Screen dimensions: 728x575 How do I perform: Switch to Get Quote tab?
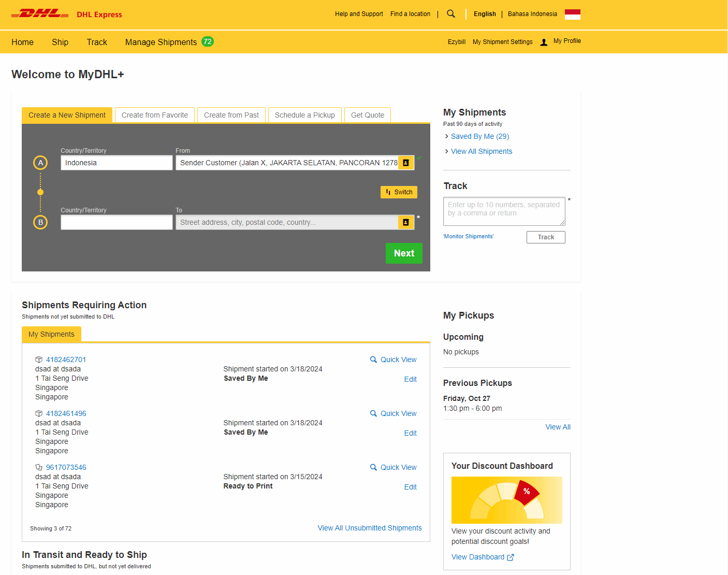pyautogui.click(x=368, y=115)
